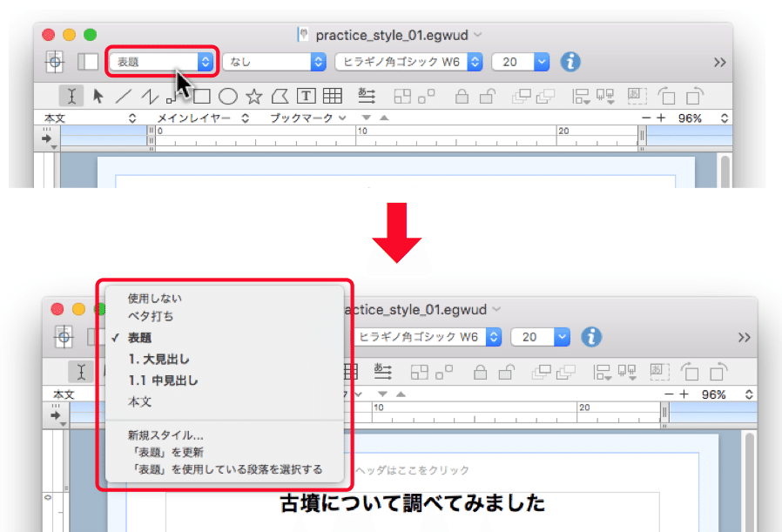782x532 pixels.
Task: Open the メインレイヤー layer selector in upper window
Action: click(203, 118)
